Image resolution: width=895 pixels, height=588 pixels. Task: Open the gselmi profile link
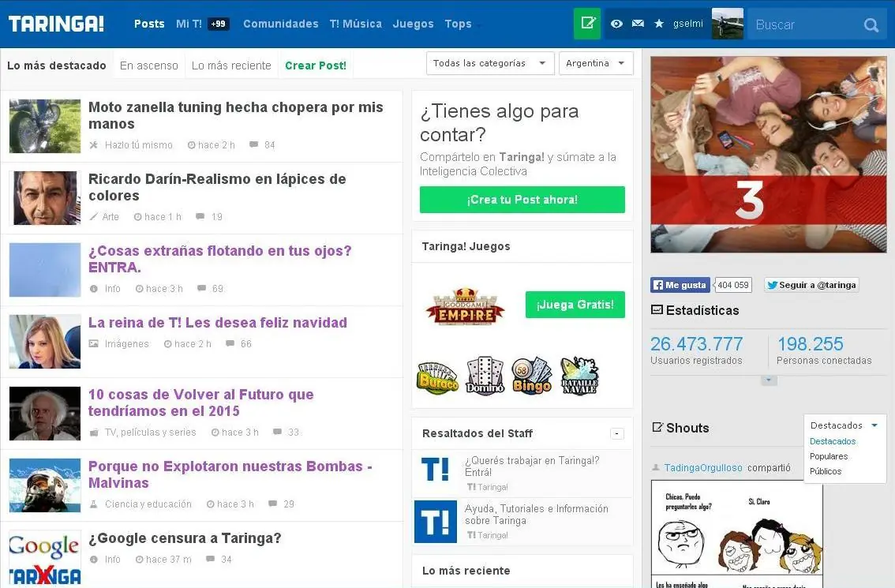point(687,24)
